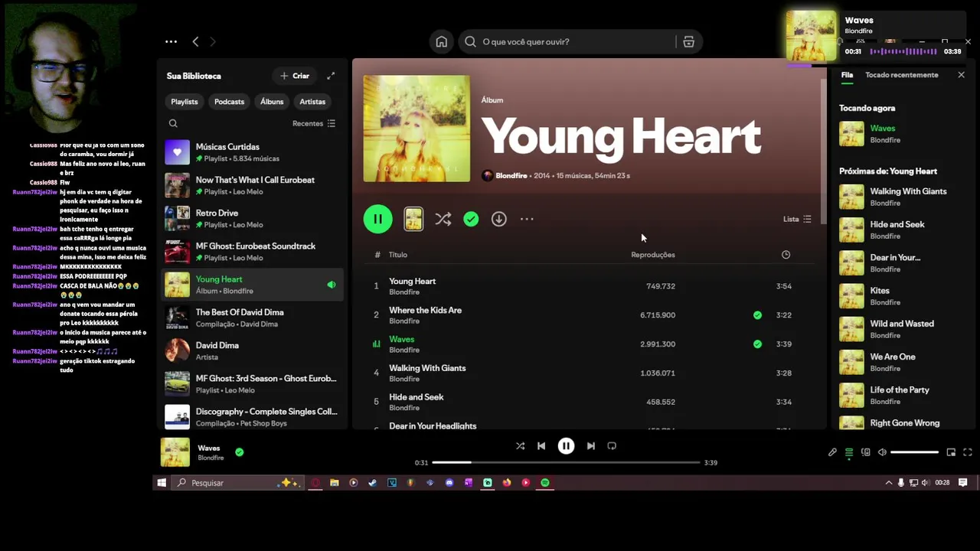Pause the album with the big green button
This screenshot has height=551, width=980.
click(377, 219)
